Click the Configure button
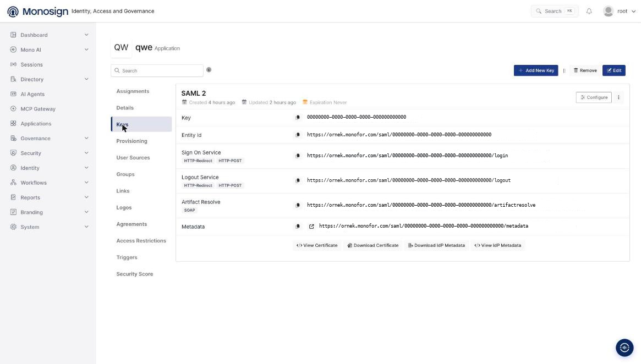This screenshot has width=641, height=364. (594, 98)
